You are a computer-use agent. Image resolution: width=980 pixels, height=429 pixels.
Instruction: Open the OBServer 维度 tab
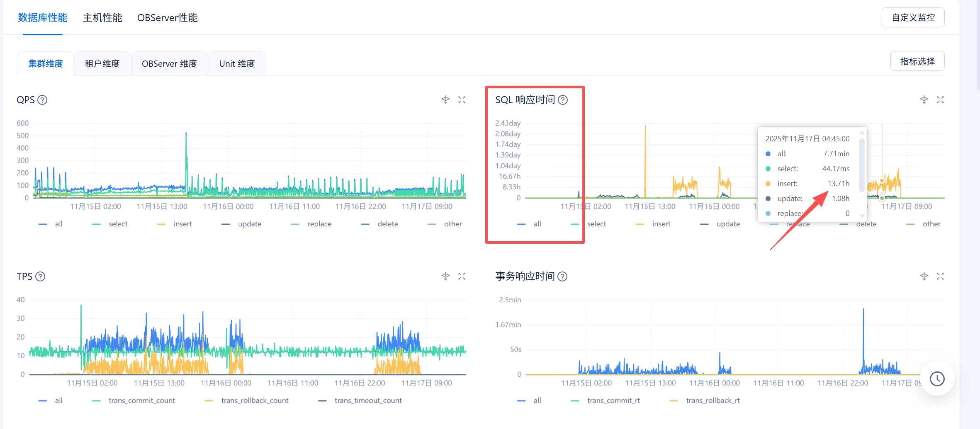pyautogui.click(x=169, y=64)
